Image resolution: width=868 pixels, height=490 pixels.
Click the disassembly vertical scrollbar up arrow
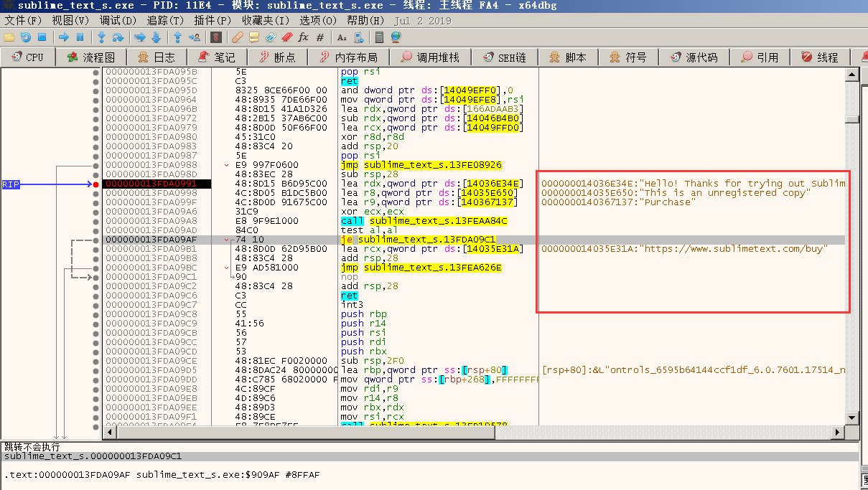(x=851, y=73)
